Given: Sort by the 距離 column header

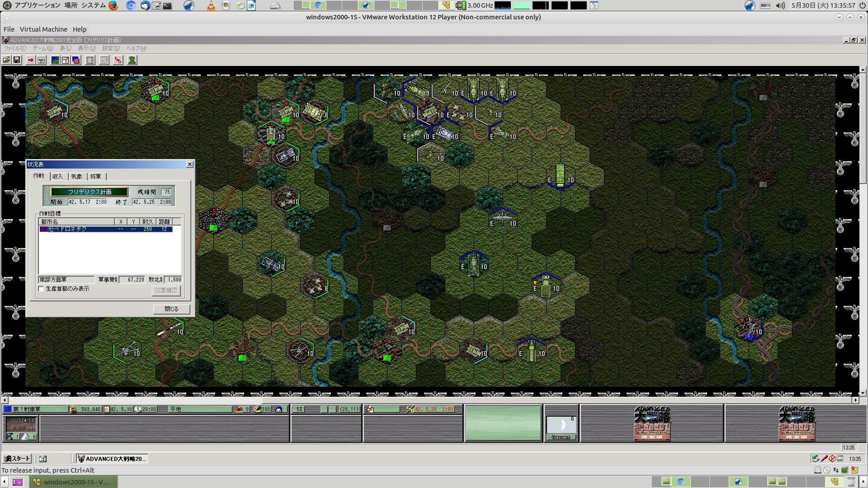Looking at the screenshot, I should (164, 222).
